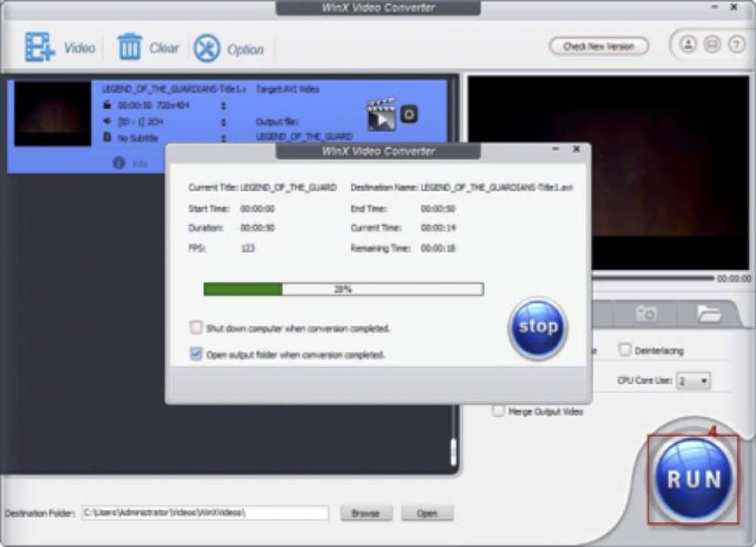Click the Destination Name file text

(496, 187)
